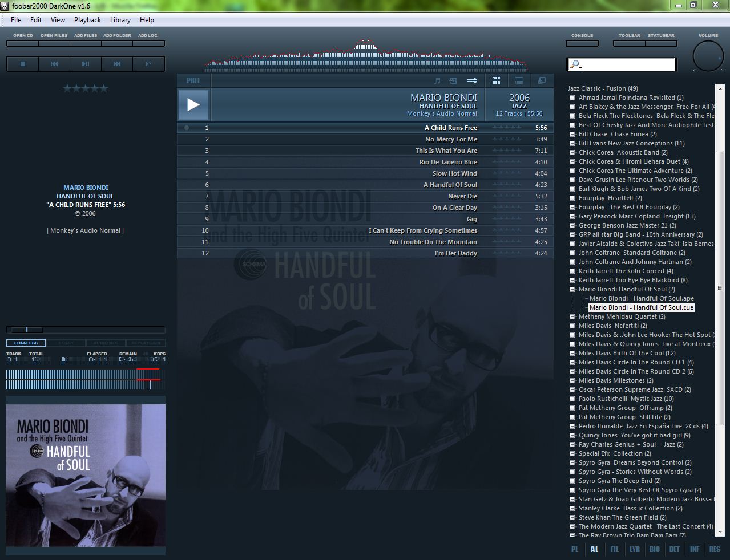Open the Playback menu
The width and height of the screenshot is (730, 560).
(x=87, y=20)
